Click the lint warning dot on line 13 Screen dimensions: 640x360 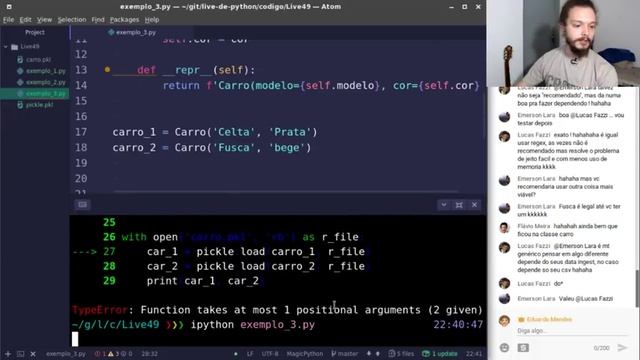click(x=107, y=70)
